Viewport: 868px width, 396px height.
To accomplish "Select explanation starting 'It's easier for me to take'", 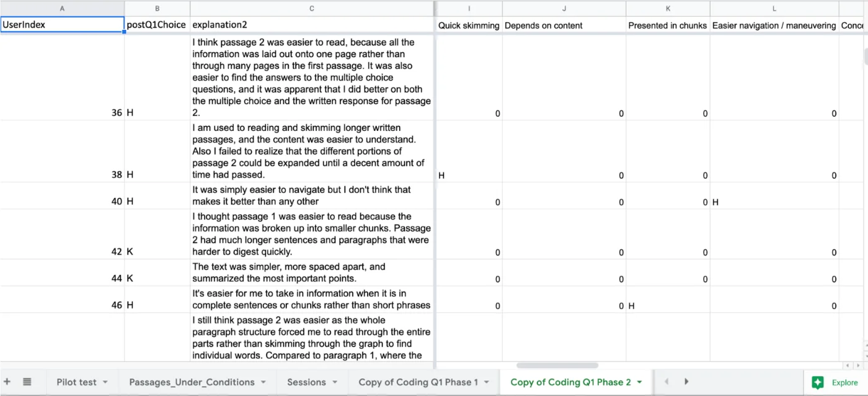I will 312,299.
